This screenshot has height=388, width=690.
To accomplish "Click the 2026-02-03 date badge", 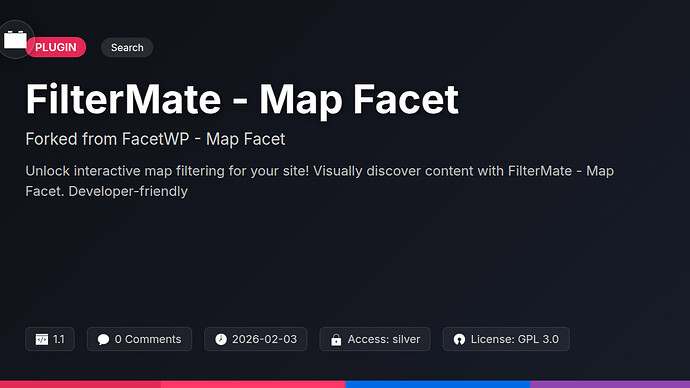I will 256,339.
